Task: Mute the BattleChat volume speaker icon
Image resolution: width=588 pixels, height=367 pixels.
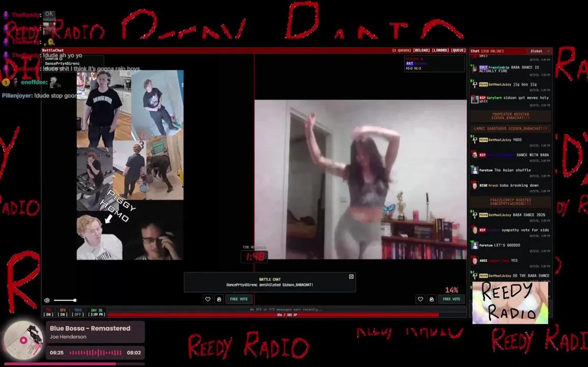Action: [x=47, y=300]
